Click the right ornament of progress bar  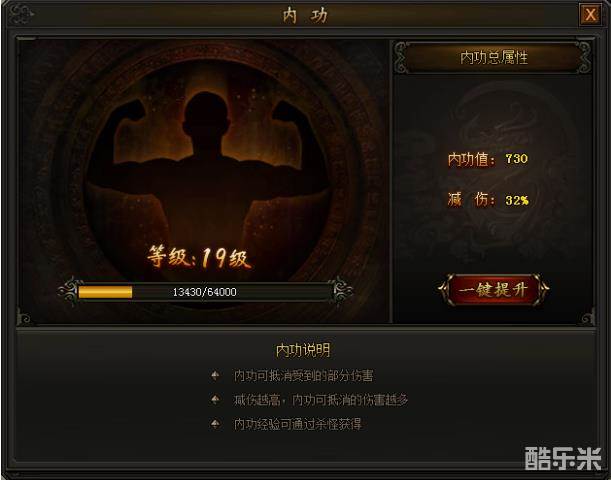pyautogui.click(x=341, y=291)
